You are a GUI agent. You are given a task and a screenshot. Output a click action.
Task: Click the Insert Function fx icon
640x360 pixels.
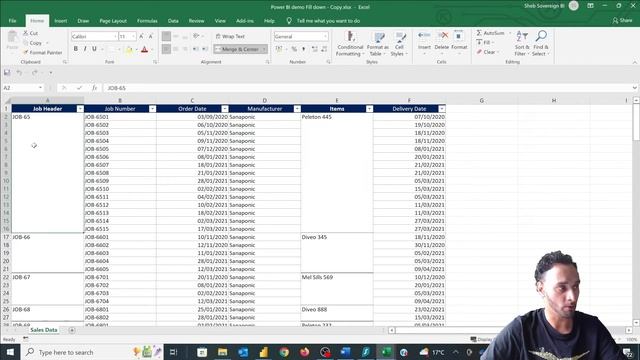pos(94,88)
